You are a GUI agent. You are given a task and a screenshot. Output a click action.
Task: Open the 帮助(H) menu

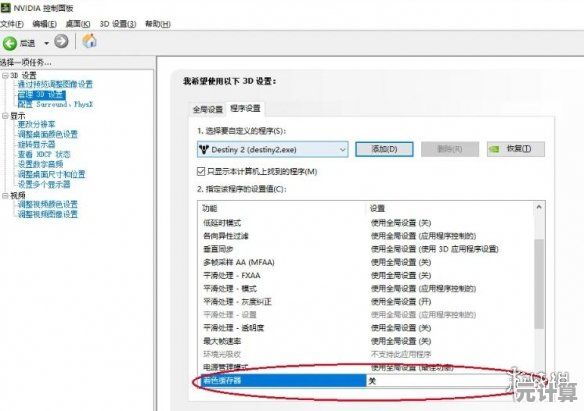pyautogui.click(x=158, y=24)
